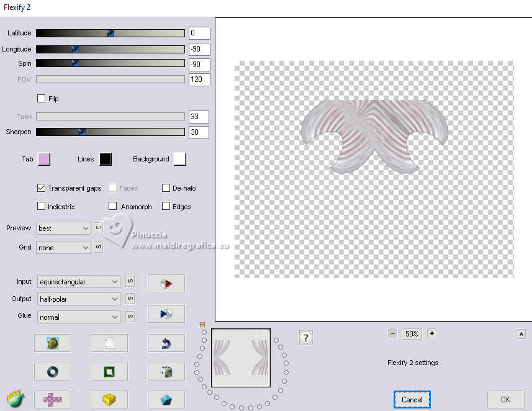The width and height of the screenshot is (532, 411).
Task: Click the blue curved undo arrow button
Action: pyautogui.click(x=166, y=343)
